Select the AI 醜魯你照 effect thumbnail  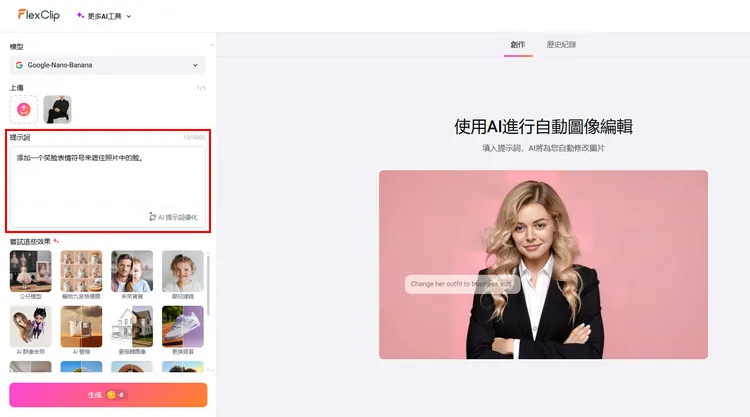[30, 327]
